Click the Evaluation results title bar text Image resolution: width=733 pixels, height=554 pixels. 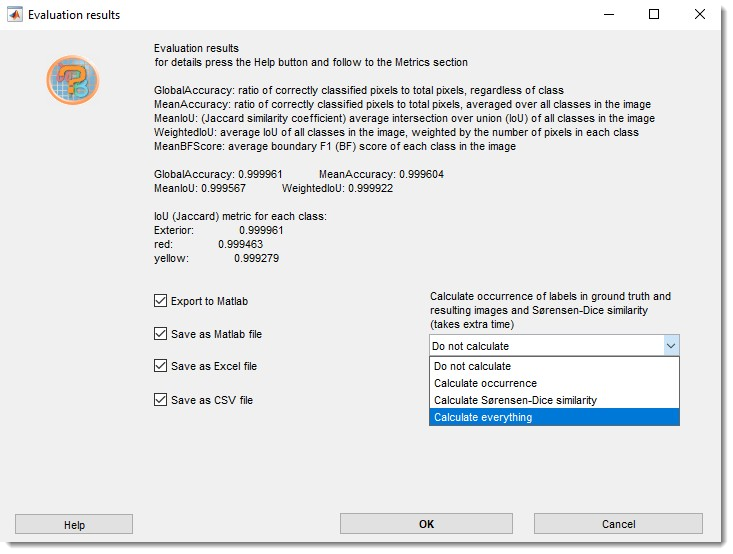74,15
